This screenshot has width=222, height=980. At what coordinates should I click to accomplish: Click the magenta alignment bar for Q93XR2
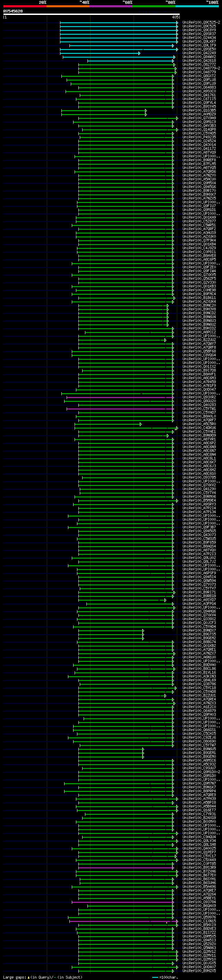click(120, 397)
